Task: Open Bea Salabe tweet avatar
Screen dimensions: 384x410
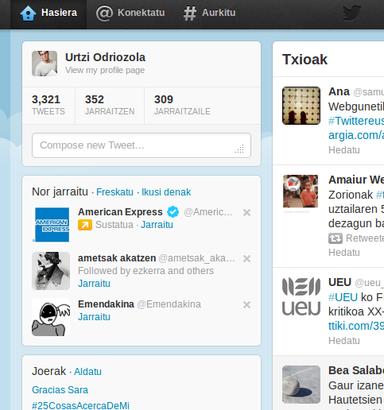Action: [x=301, y=385]
